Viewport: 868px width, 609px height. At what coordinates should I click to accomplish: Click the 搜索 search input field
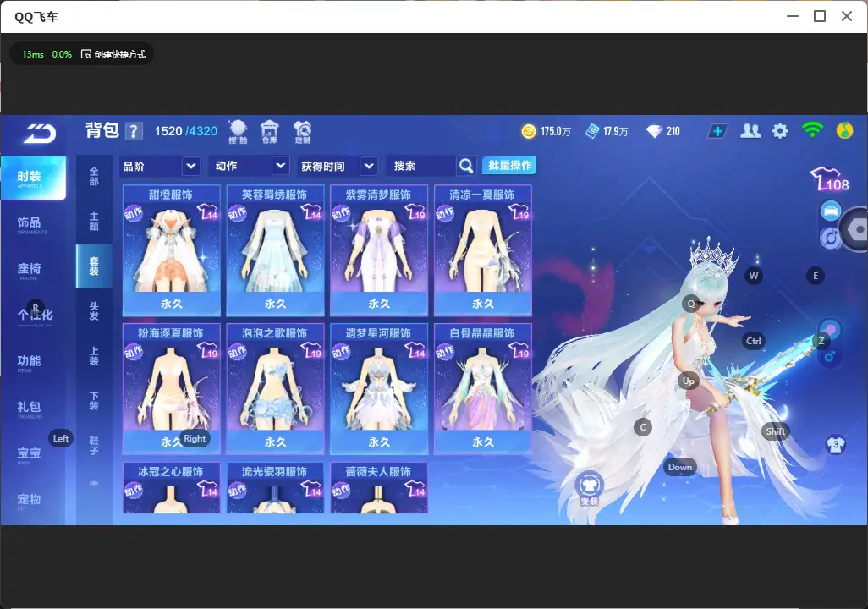coord(422,166)
